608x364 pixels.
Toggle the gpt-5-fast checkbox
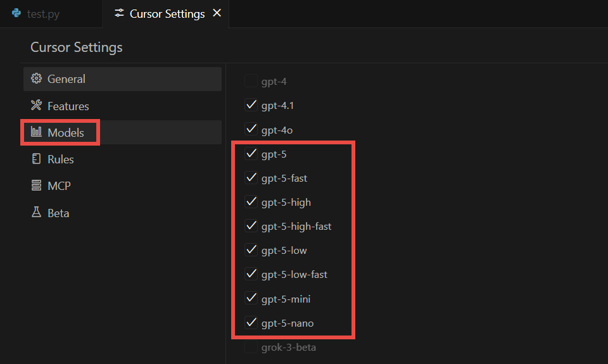(251, 178)
